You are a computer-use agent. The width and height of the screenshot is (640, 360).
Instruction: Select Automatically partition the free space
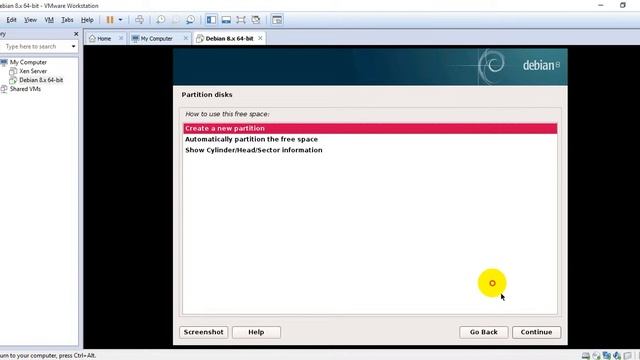click(370, 139)
